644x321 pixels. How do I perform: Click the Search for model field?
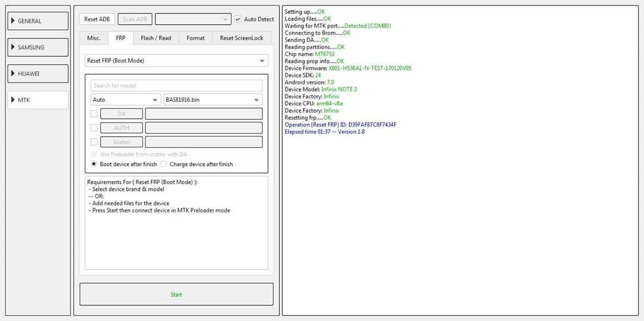(176, 85)
